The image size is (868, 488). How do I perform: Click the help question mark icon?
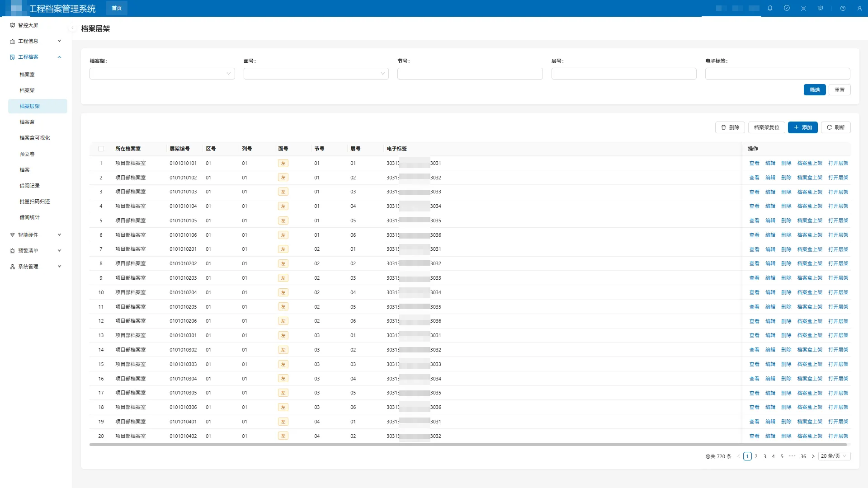[x=843, y=8]
